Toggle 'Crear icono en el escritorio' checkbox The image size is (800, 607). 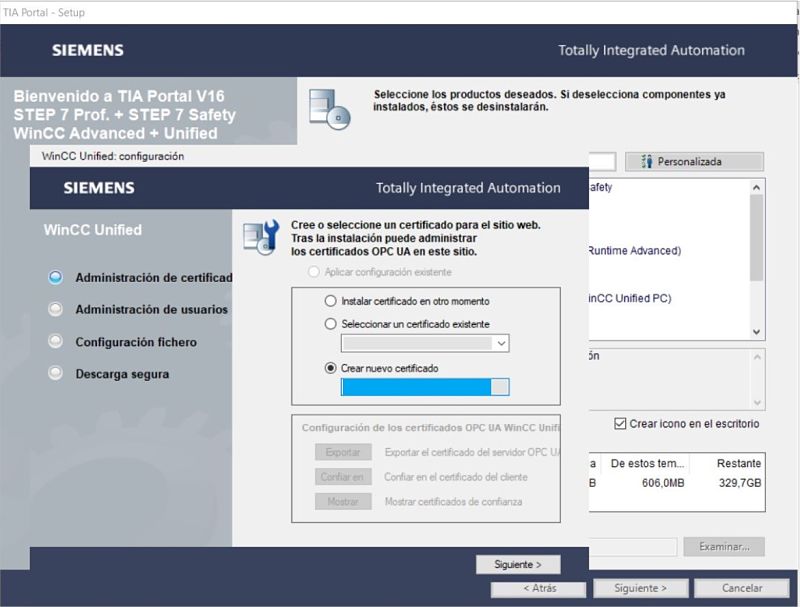click(x=621, y=424)
